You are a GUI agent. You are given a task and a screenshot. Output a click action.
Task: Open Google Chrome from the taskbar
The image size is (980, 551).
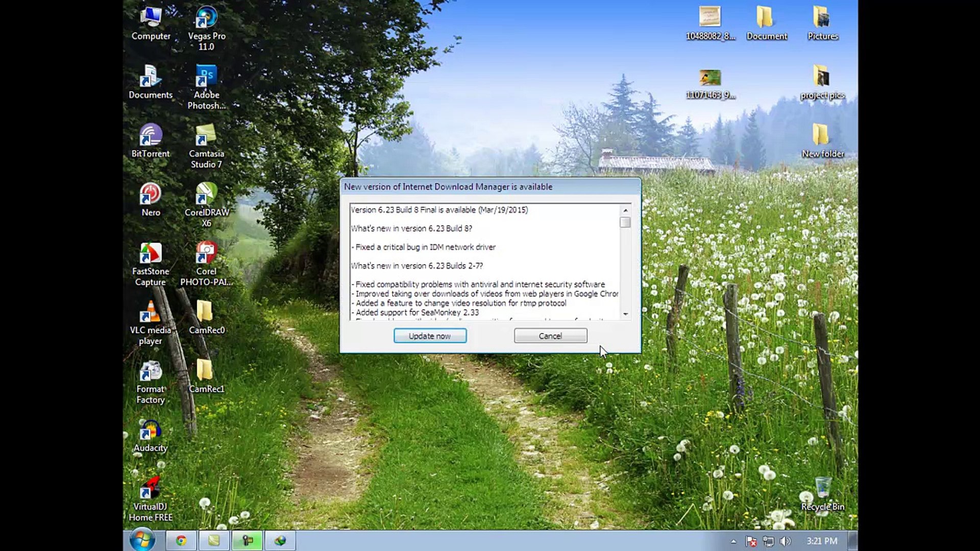point(181,540)
